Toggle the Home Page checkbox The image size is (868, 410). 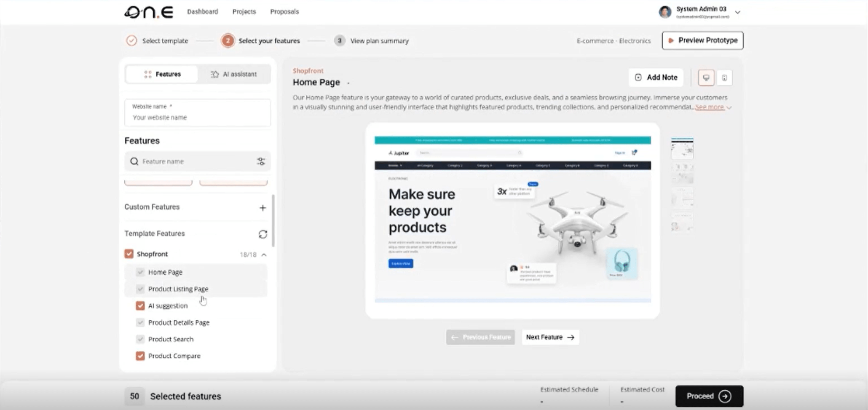[140, 272]
